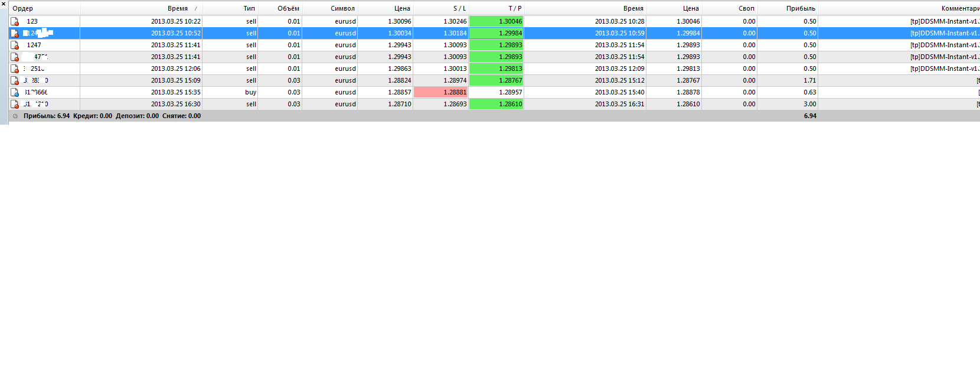Viewport: 980px width, 372px height.
Task: Click open time 2013.03.25 15:35
Action: pos(176,92)
